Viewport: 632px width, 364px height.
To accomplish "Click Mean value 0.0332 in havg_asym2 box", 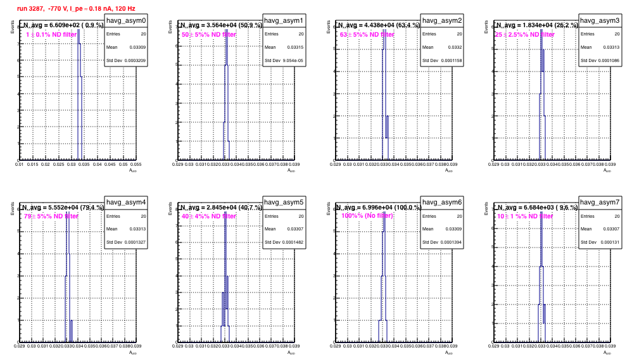I will (x=455, y=47).
